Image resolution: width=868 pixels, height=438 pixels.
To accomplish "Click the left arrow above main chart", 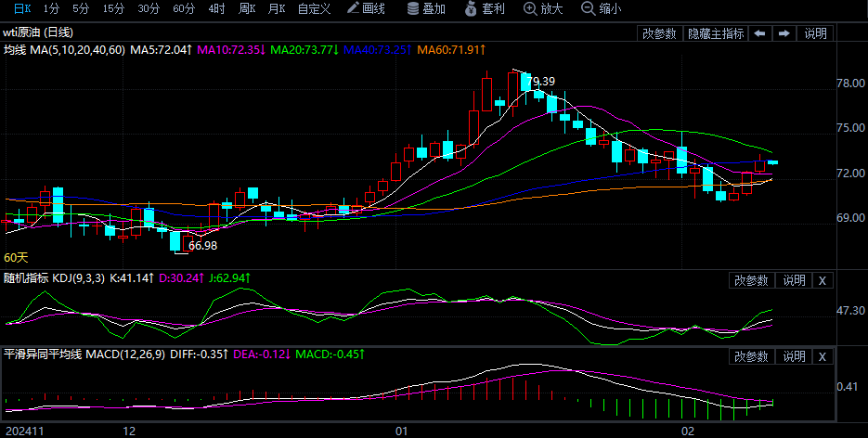I will click(759, 33).
